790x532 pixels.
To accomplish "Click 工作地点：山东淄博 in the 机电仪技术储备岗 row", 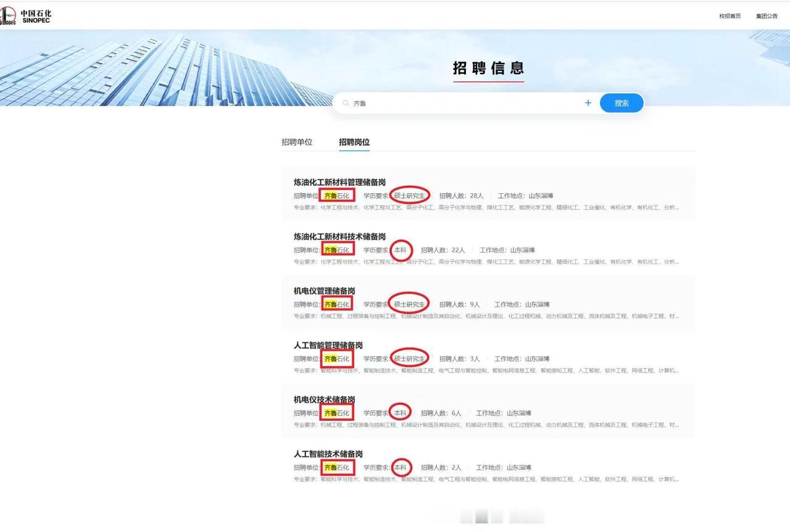I will [503, 413].
